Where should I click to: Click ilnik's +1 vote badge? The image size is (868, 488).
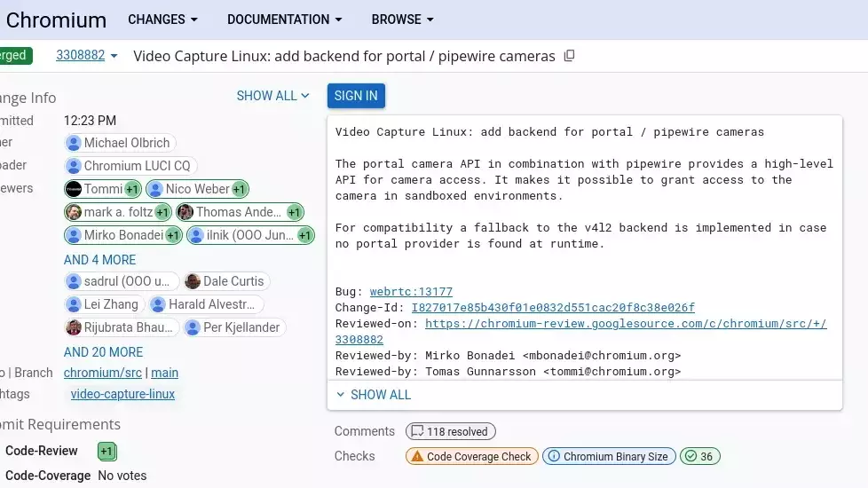click(x=304, y=235)
